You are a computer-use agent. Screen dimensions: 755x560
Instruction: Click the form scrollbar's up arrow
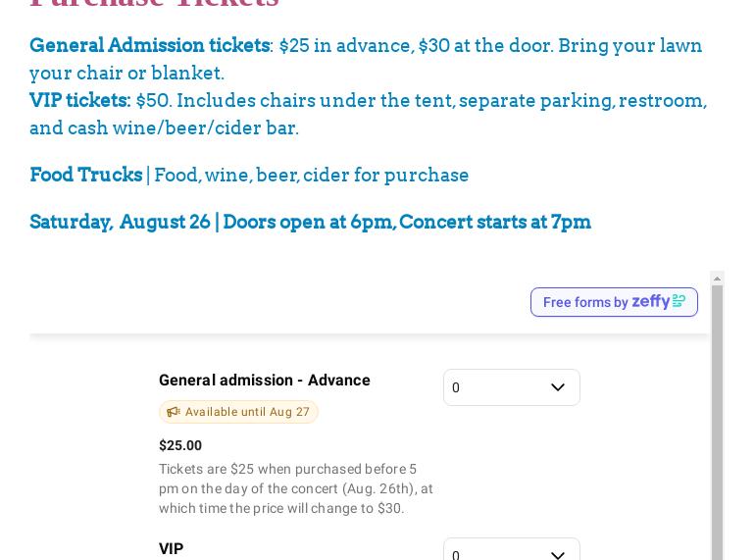pyautogui.click(x=718, y=279)
